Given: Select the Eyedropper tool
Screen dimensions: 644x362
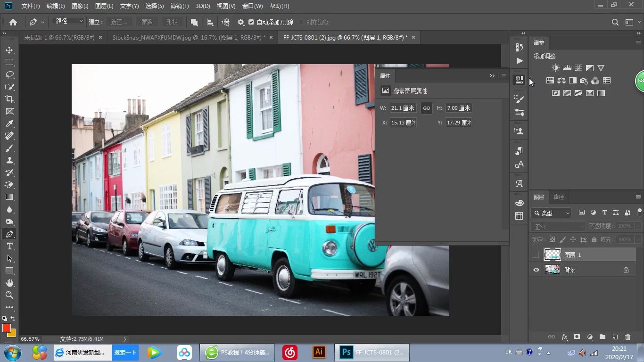Looking at the screenshot, I should click(9, 123).
